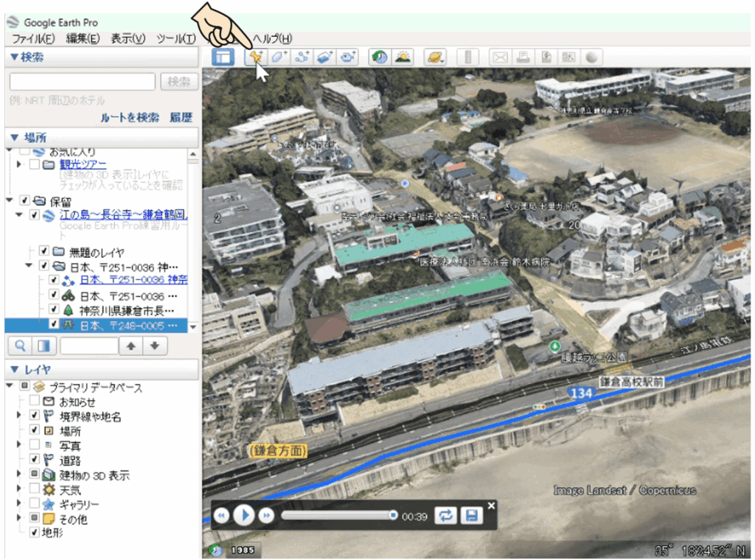
Task: Toggle the sidebar panel toolbar icon
Action: click(223, 57)
